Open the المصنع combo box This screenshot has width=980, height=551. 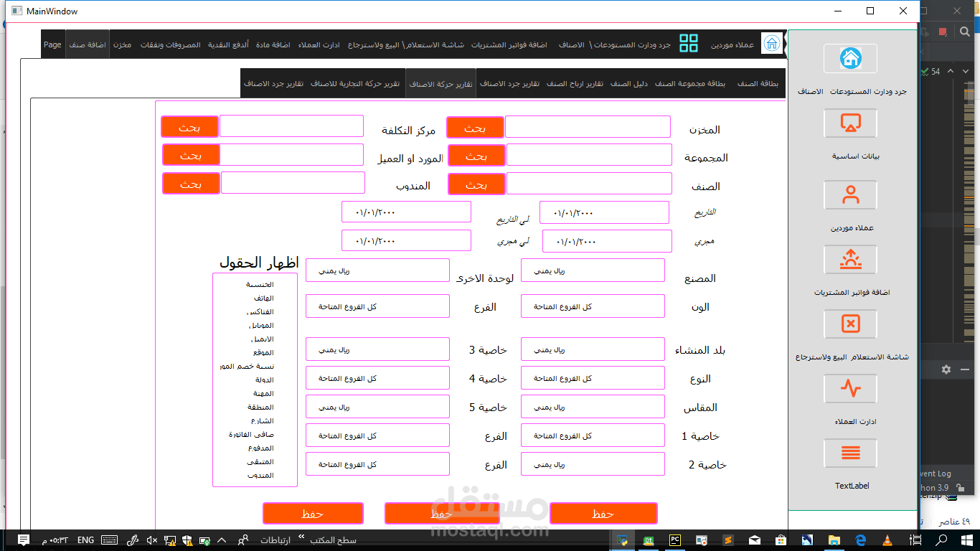[593, 270]
